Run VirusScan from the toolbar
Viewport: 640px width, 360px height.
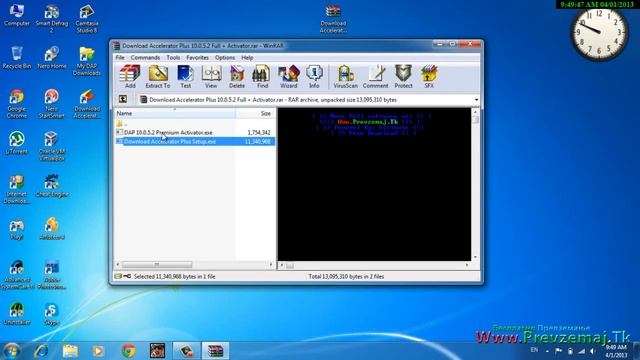coord(345,77)
